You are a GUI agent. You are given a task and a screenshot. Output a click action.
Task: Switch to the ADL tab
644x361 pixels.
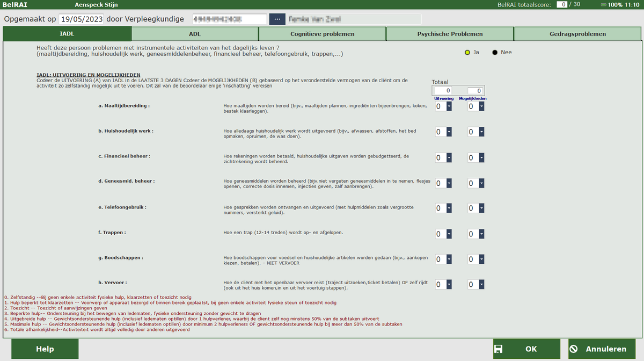(x=194, y=34)
